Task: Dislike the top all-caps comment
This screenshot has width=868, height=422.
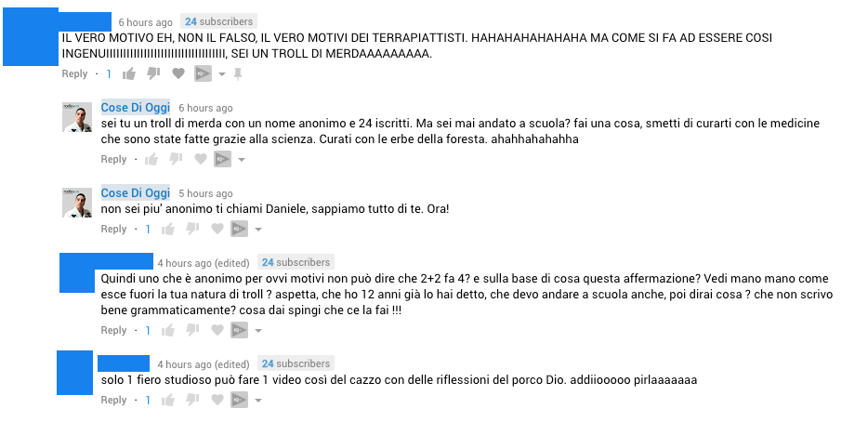Action: click(153, 73)
